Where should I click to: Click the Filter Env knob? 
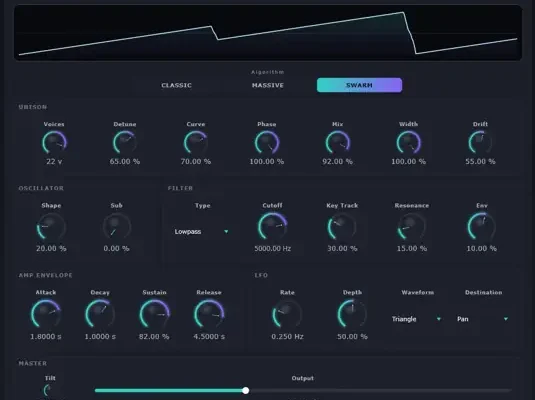[481, 227]
